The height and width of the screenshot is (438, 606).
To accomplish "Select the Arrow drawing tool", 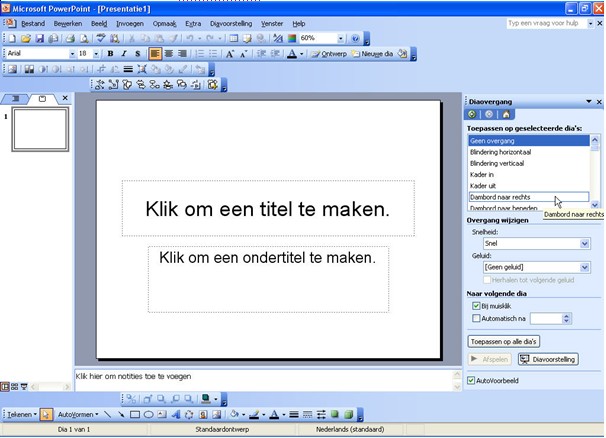I will 121,414.
